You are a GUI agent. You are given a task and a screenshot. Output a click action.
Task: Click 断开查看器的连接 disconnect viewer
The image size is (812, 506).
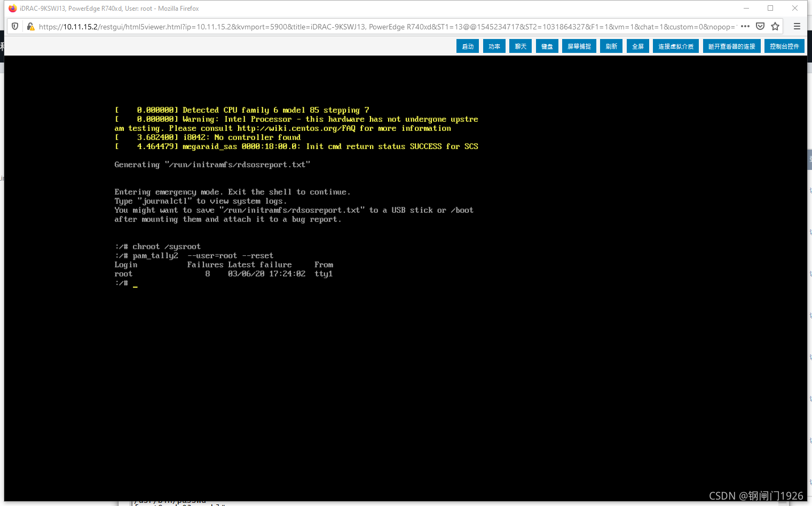[x=732, y=46]
